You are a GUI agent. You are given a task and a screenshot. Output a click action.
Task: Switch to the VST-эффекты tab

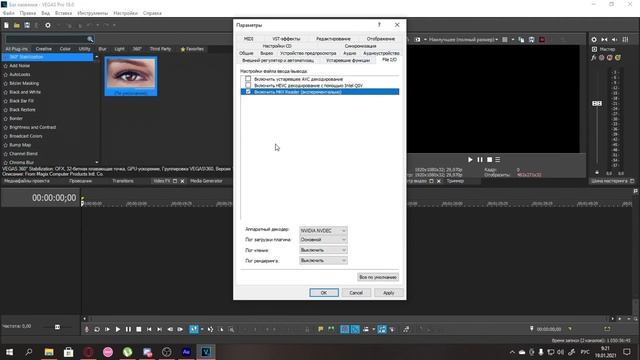click(x=286, y=39)
